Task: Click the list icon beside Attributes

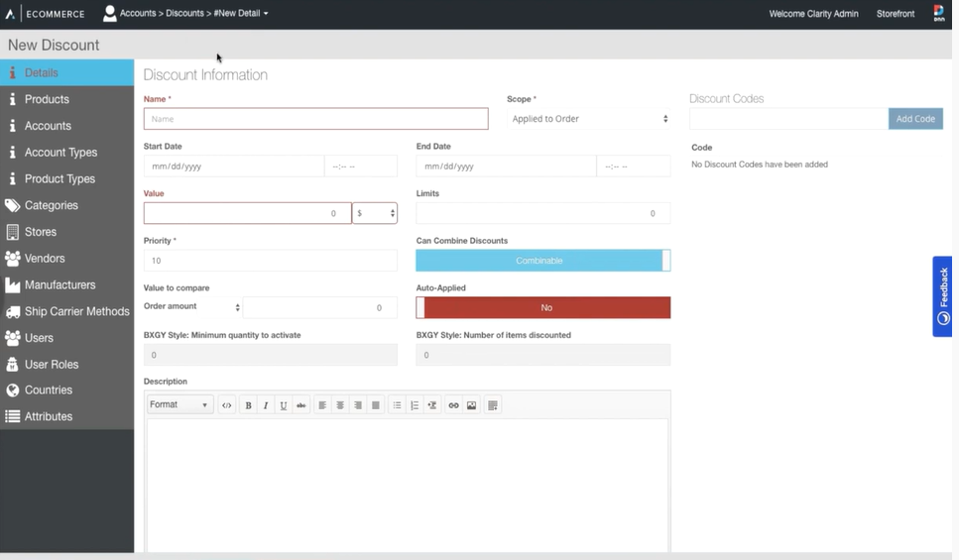Action: click(12, 416)
